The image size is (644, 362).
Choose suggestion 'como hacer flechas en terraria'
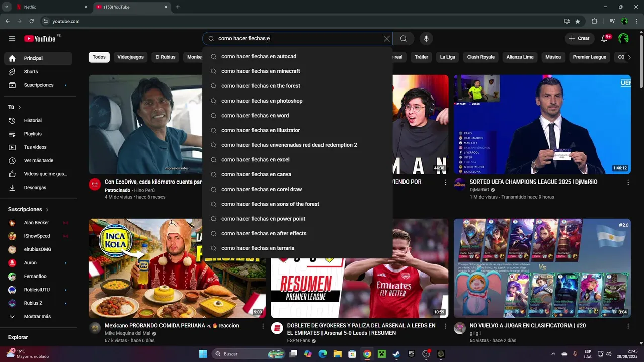[x=297, y=248]
